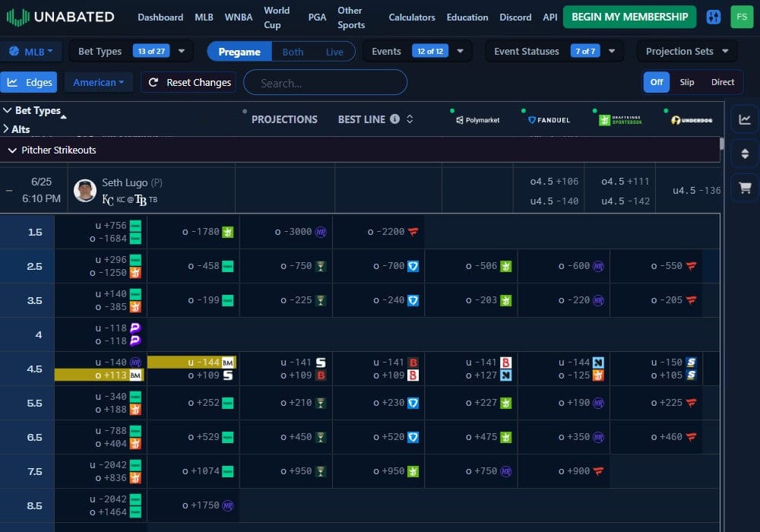Open Bet Types 13 of 27 dropdown
Image resolution: width=760 pixels, height=532 pixels.
point(131,52)
